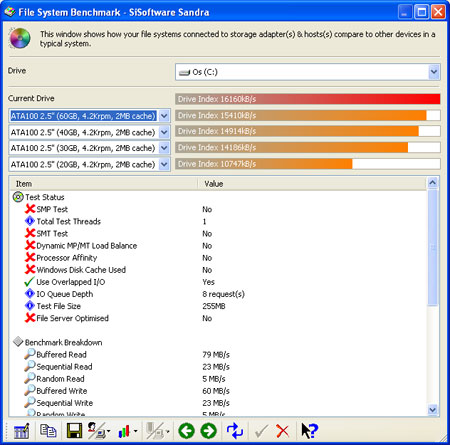
Task: Open dropdown arrow next to greyed hardware icon
Action: (167, 431)
